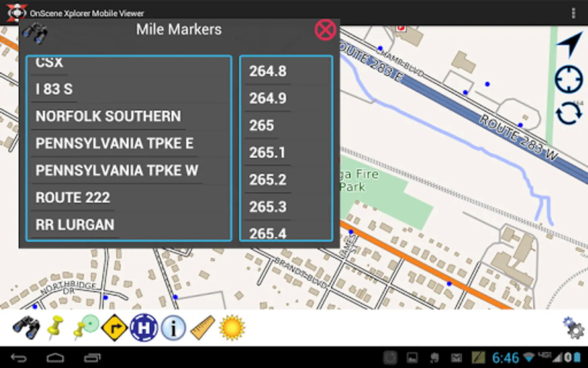Screen dimensions: 588x368
Task: Select I 83 S in the route list
Action: (129, 89)
